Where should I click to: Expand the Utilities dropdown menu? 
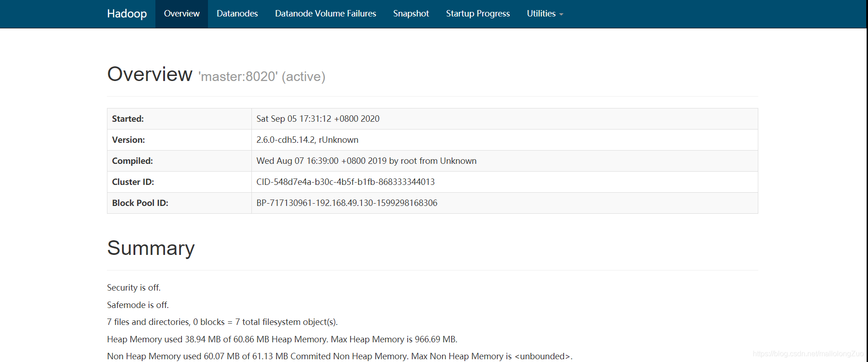545,14
